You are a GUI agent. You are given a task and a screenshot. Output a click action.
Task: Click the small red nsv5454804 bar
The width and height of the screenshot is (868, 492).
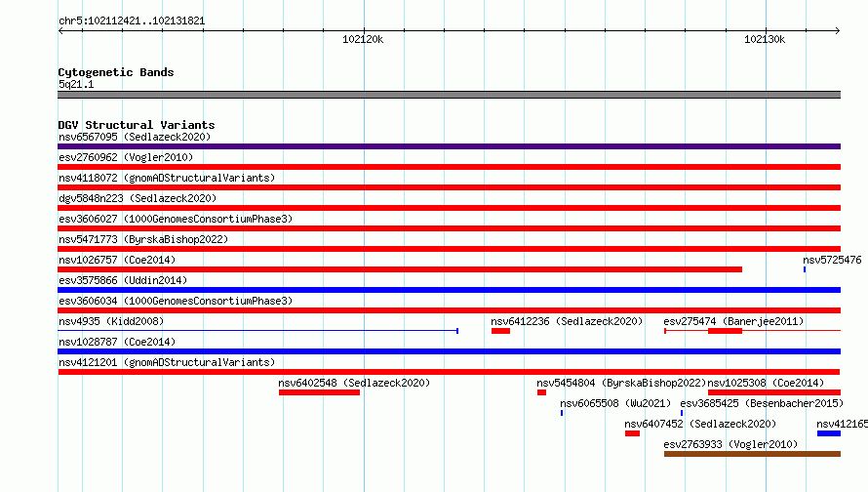click(x=541, y=392)
